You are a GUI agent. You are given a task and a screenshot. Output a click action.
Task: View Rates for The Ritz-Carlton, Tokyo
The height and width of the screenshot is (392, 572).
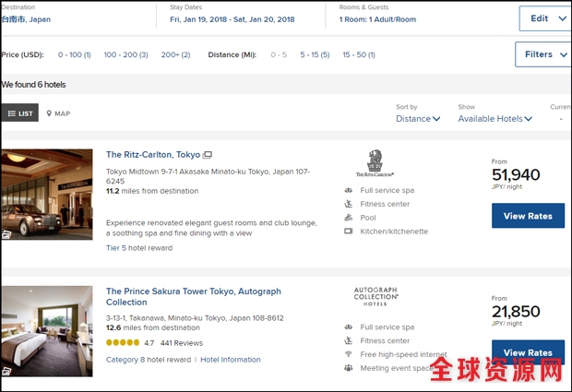[528, 216]
